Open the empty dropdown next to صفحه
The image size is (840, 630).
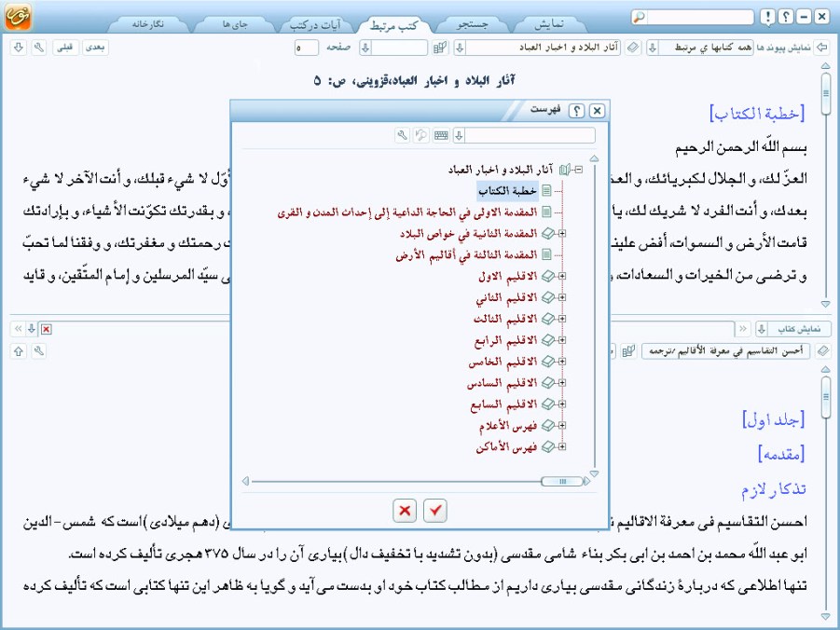click(x=365, y=48)
